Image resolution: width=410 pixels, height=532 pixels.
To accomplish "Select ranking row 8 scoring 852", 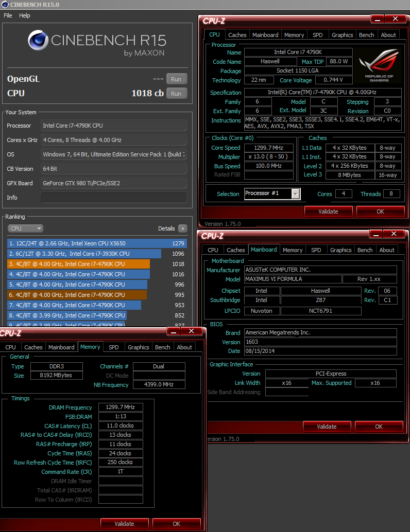I will [97, 315].
